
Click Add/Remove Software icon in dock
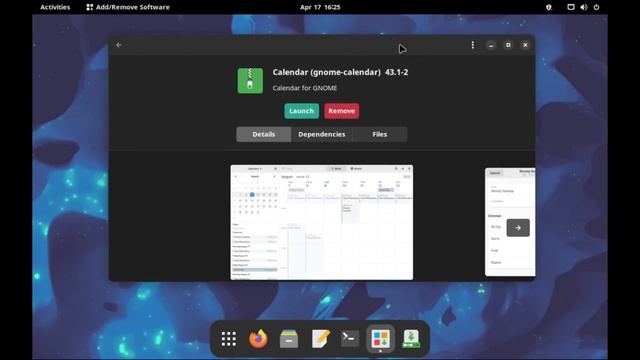380,339
